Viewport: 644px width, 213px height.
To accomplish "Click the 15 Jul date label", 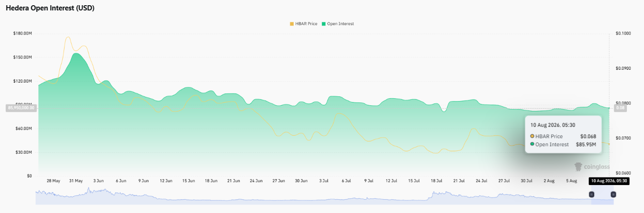I will [414, 181].
